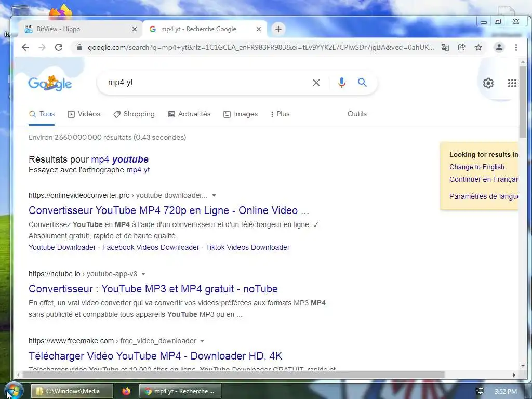Select the Vidéos search filter

84,114
